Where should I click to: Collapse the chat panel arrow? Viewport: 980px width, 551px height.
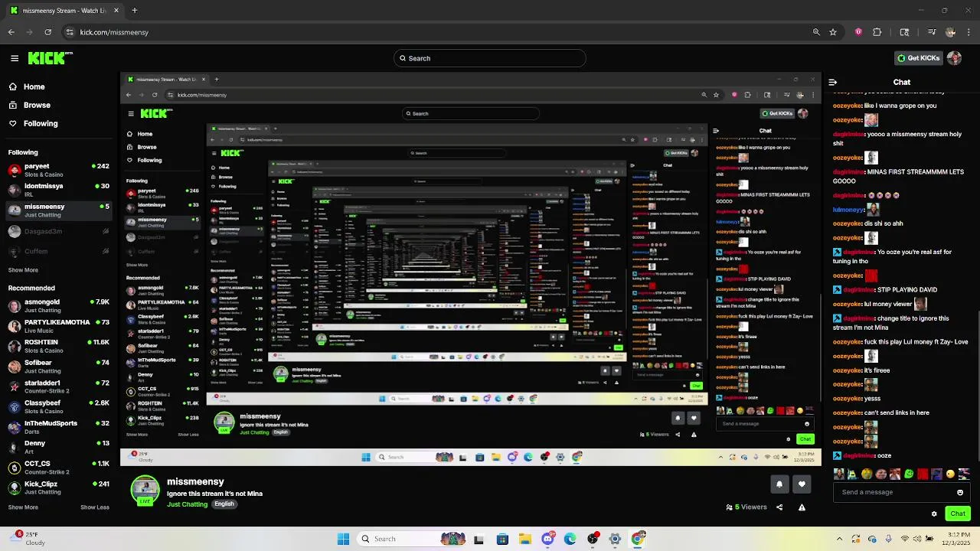tap(832, 82)
